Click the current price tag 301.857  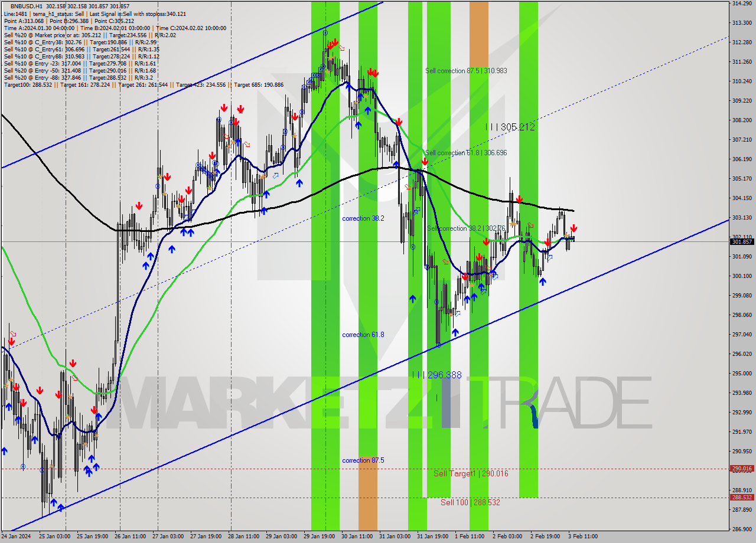tap(742, 241)
